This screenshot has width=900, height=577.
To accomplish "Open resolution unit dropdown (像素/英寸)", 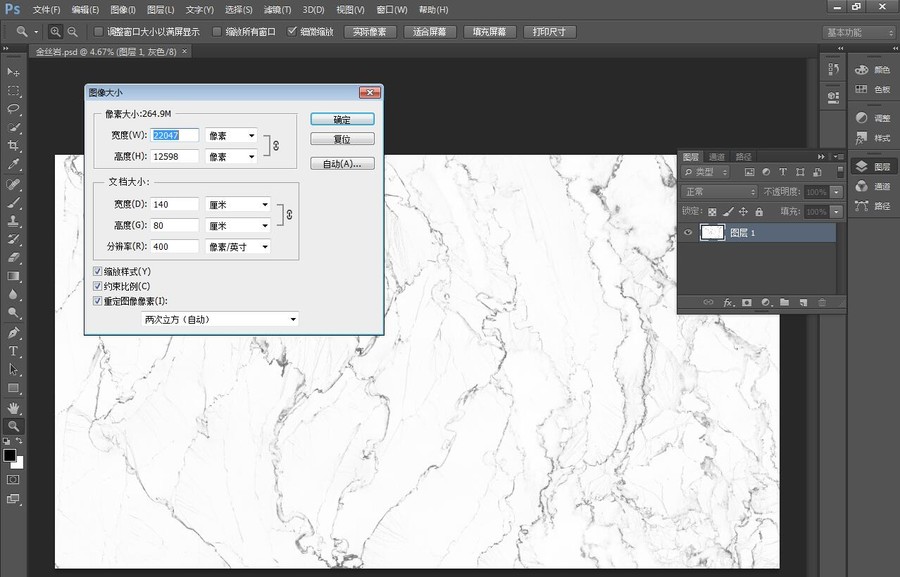I will pyautogui.click(x=238, y=247).
